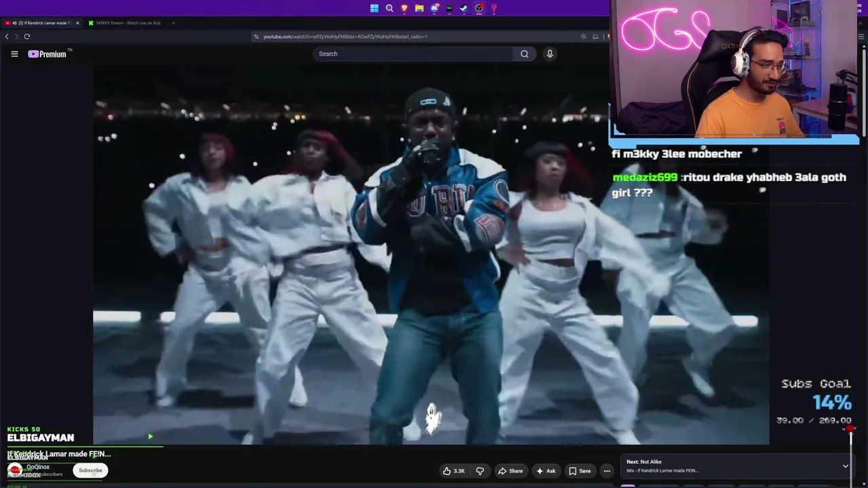Screen dimensions: 868x488
Task: Like the video with 3.3K likes
Action: click(454, 471)
